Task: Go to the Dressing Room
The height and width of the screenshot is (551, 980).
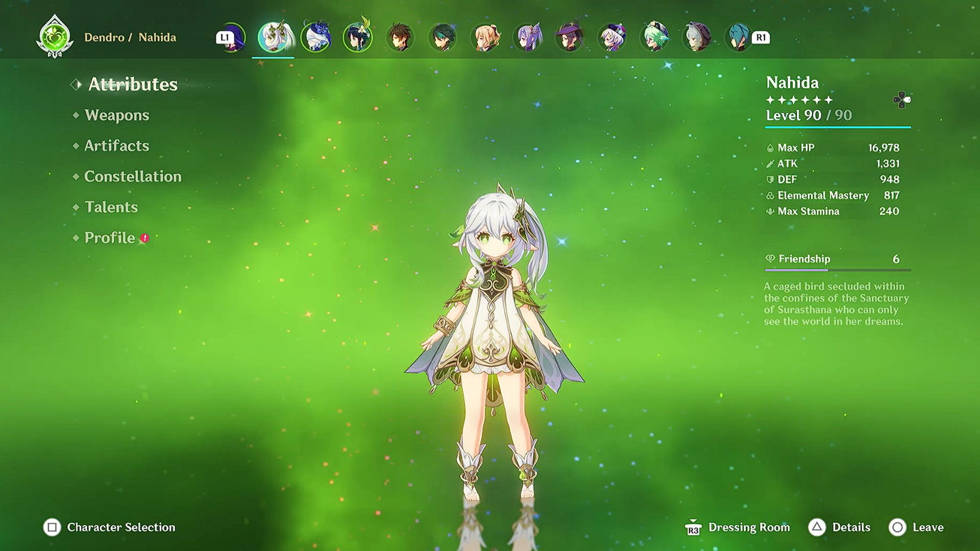Action: pos(749,527)
